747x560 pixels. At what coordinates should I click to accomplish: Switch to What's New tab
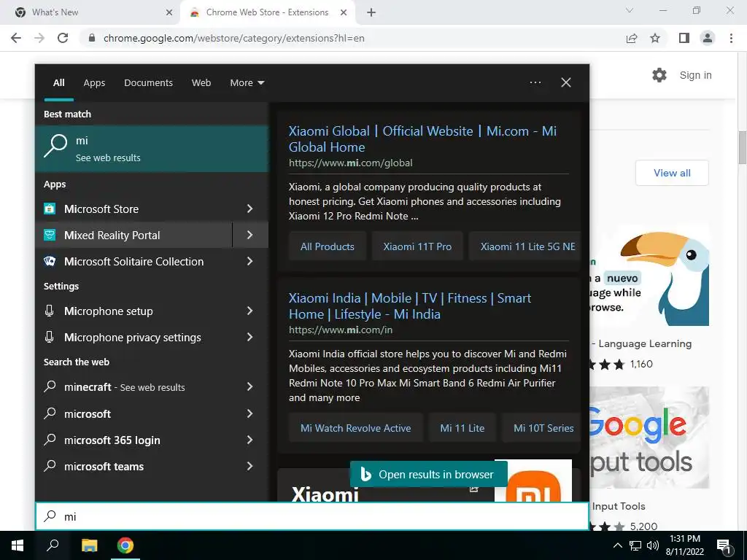(90, 12)
